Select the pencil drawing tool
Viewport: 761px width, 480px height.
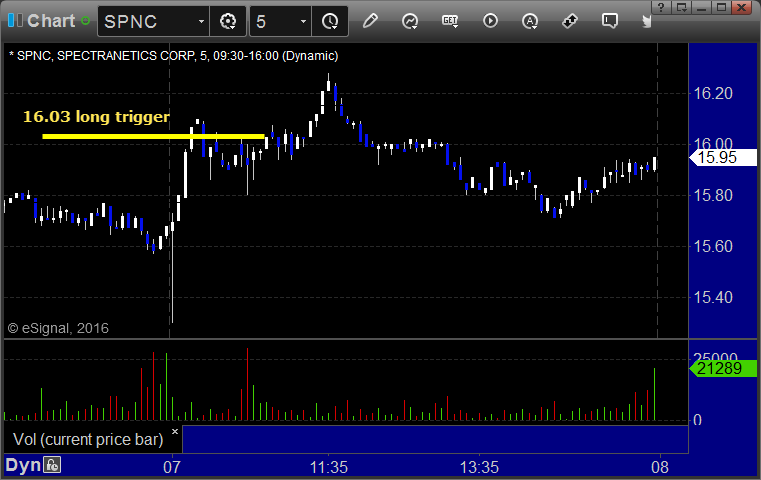[370, 21]
